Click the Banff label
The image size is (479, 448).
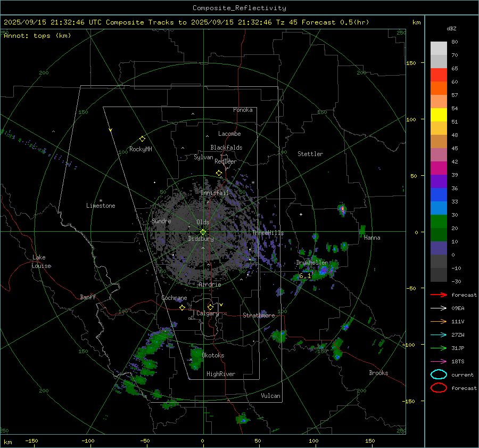(x=88, y=297)
